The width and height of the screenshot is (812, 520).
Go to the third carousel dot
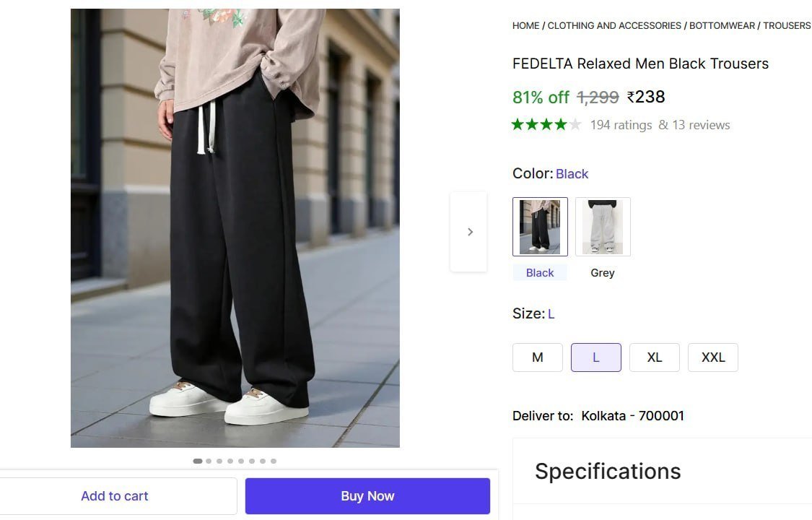[x=219, y=461]
